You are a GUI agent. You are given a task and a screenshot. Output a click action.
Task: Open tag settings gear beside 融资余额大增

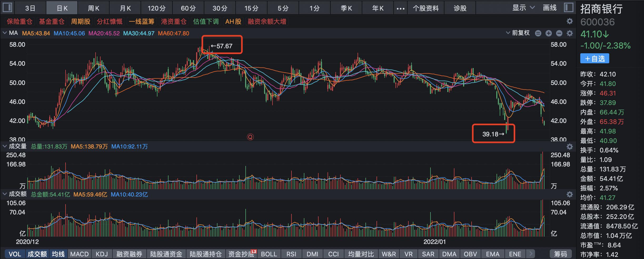(569, 21)
